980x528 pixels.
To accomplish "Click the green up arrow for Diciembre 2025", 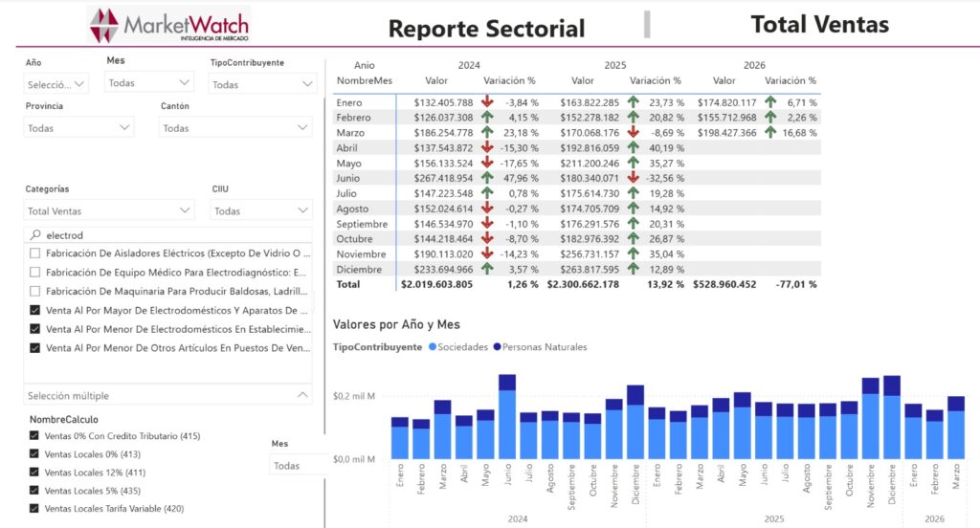I will (634, 270).
